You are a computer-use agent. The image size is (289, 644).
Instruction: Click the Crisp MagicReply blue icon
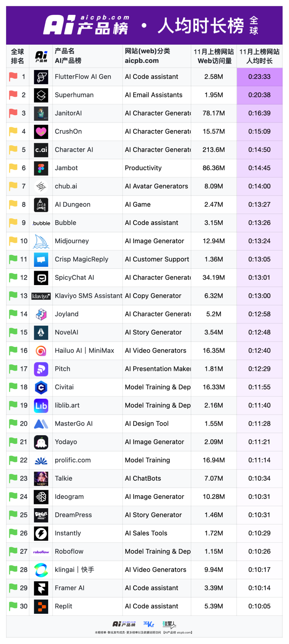pyautogui.click(x=41, y=260)
